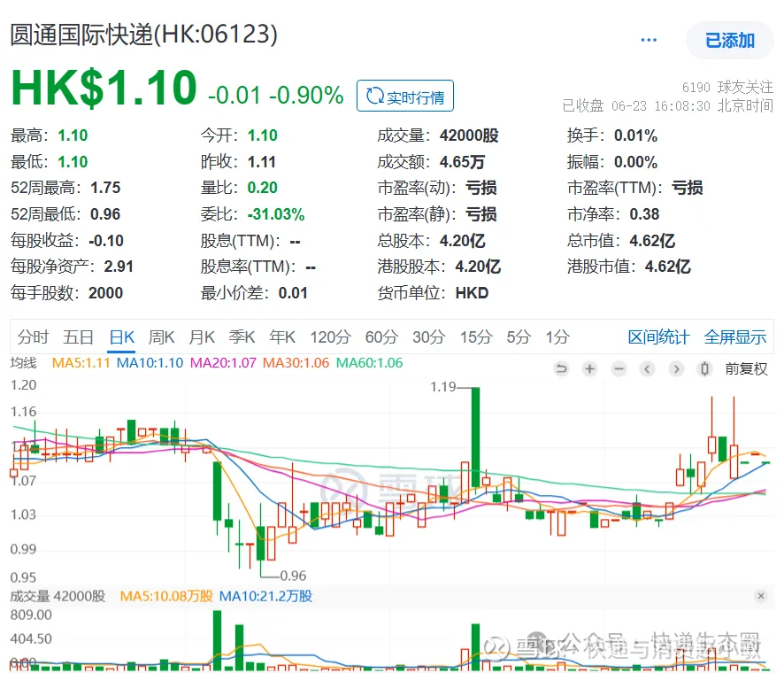Click the -0.90% change percentage

click(306, 95)
